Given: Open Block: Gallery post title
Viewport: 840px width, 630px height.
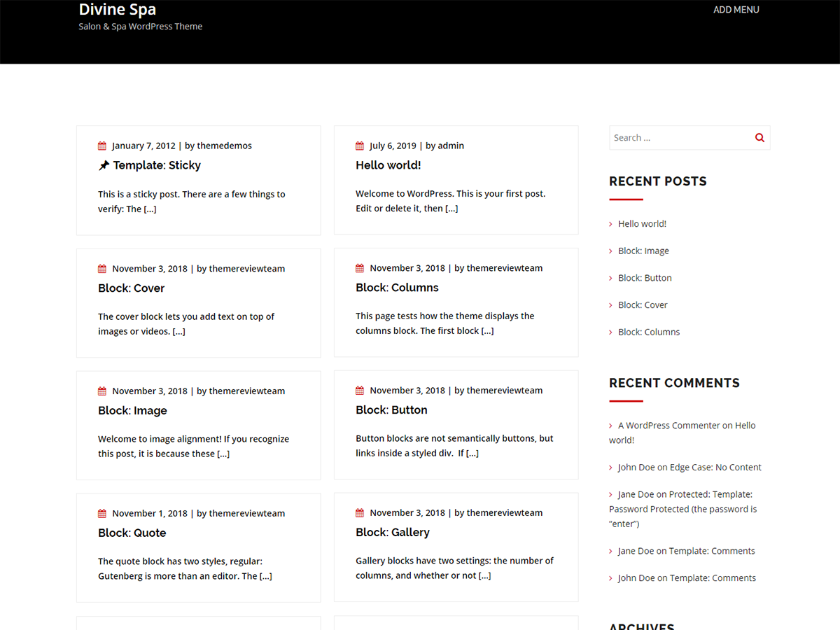Looking at the screenshot, I should click(x=393, y=533).
